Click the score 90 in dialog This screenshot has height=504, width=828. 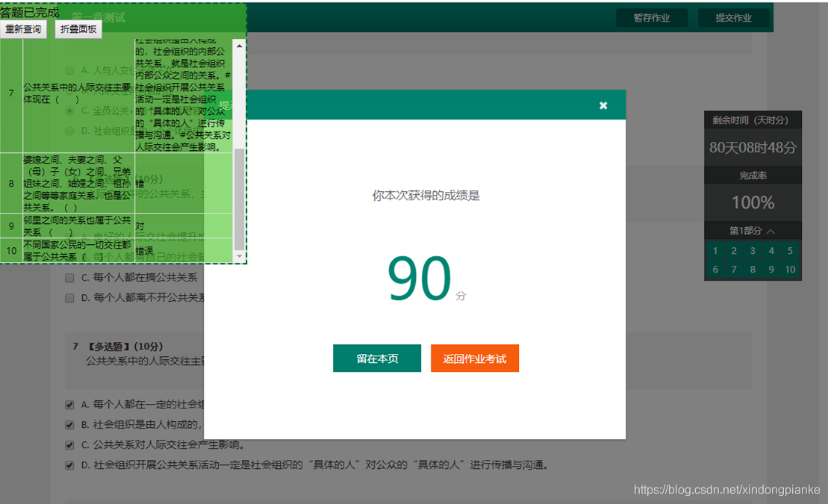(420, 279)
